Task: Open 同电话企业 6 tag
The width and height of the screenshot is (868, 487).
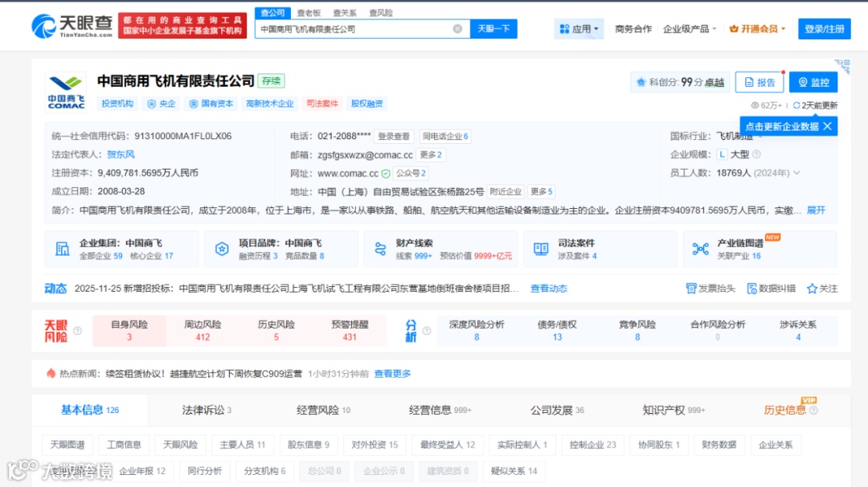Action: tap(445, 136)
